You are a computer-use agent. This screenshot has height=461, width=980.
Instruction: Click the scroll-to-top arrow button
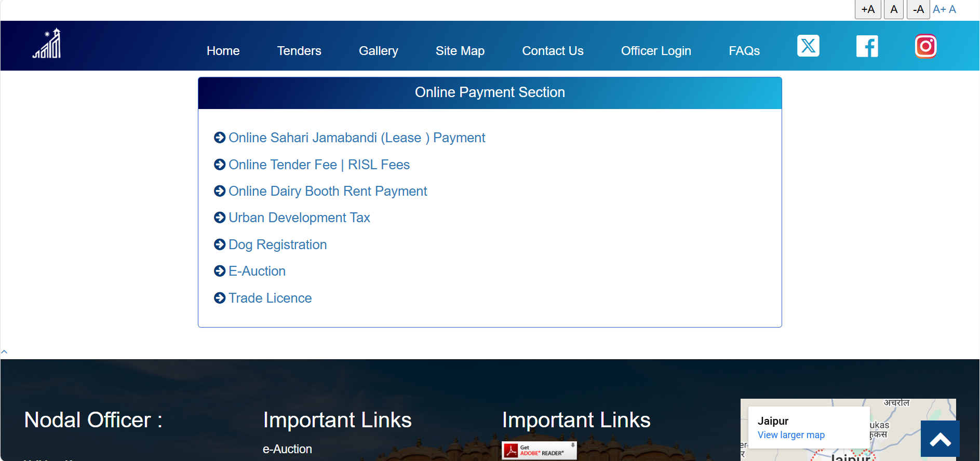[939, 439]
